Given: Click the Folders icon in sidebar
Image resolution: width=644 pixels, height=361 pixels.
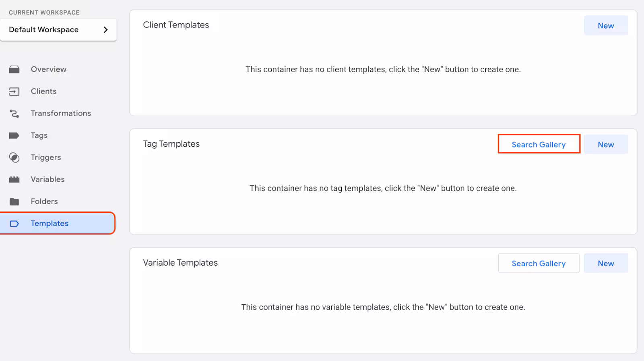Looking at the screenshot, I should [14, 201].
